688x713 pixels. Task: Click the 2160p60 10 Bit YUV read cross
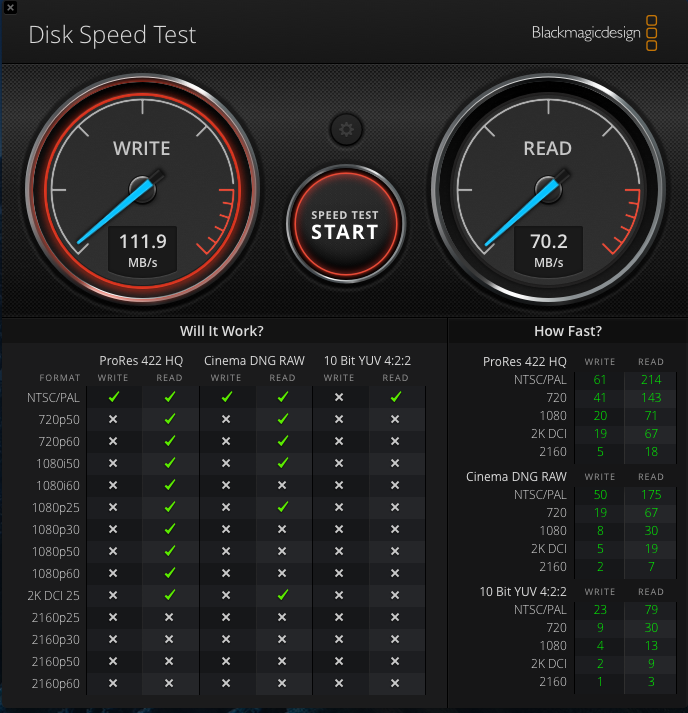click(x=395, y=683)
